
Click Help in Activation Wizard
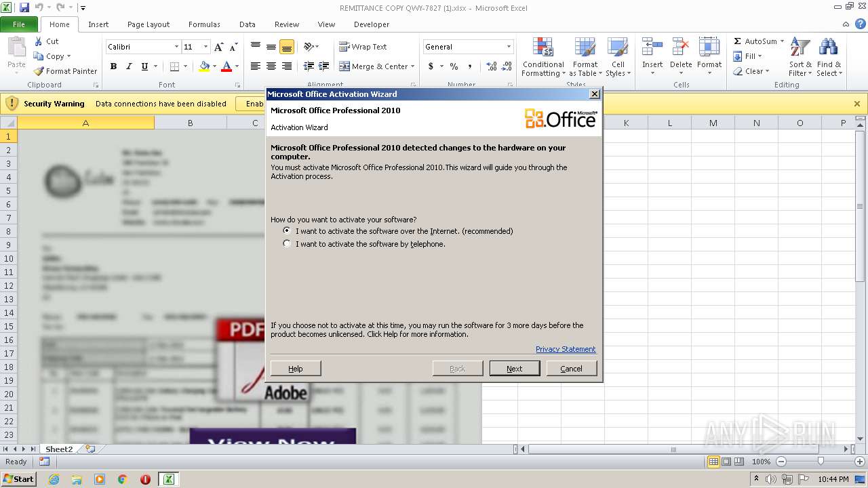[x=296, y=368]
